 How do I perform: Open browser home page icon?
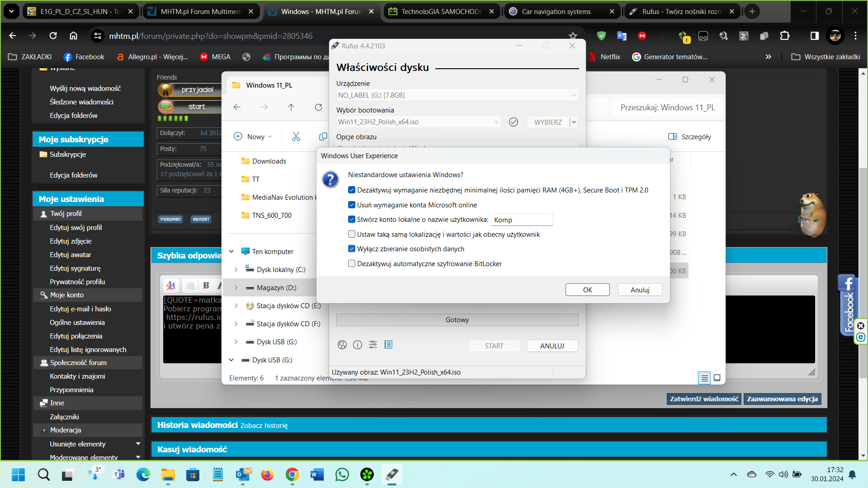73,36
